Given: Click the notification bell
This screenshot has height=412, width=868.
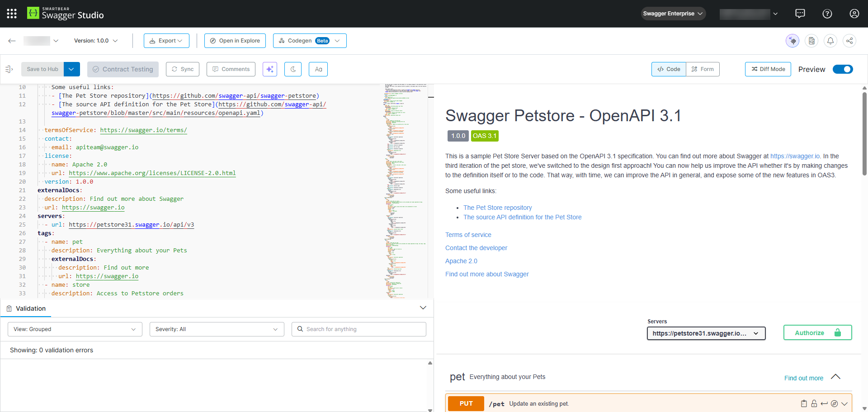Looking at the screenshot, I should 830,40.
